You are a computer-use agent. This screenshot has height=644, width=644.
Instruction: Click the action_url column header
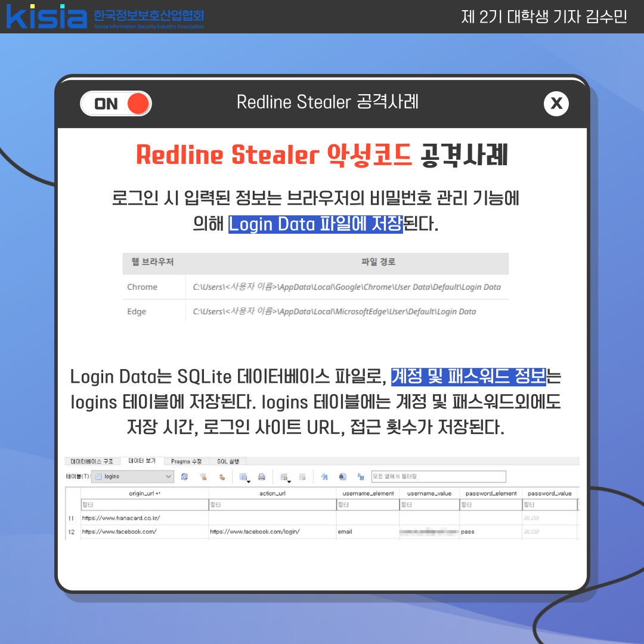click(x=273, y=493)
